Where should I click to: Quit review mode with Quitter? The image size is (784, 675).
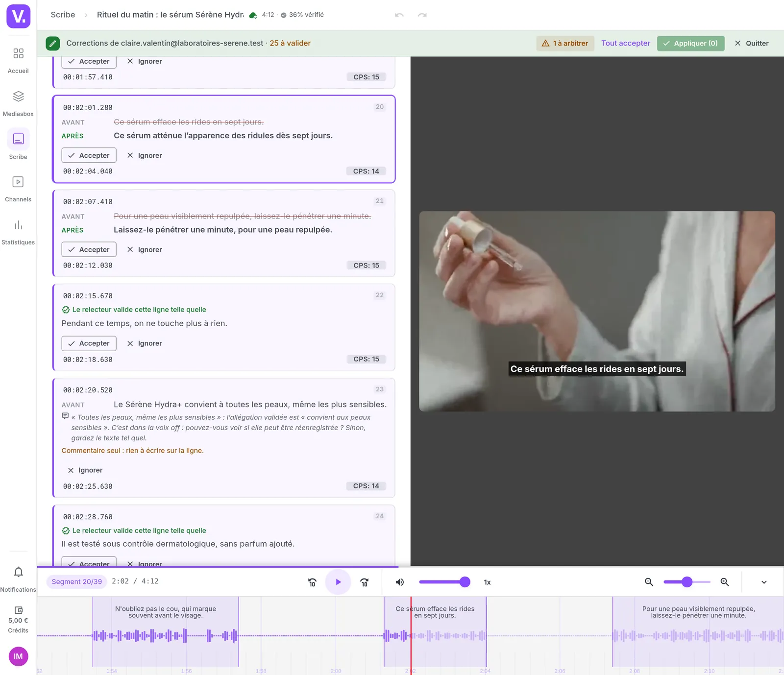point(752,43)
